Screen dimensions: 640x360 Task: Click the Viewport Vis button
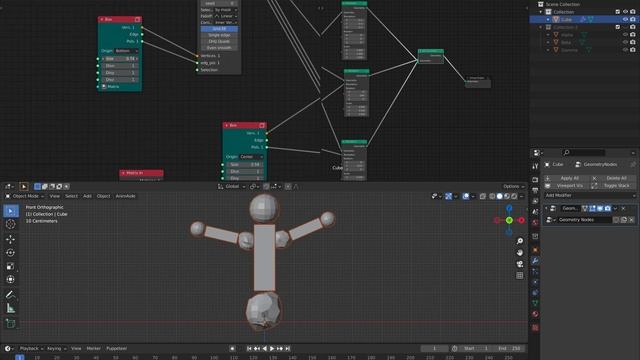tap(567, 186)
